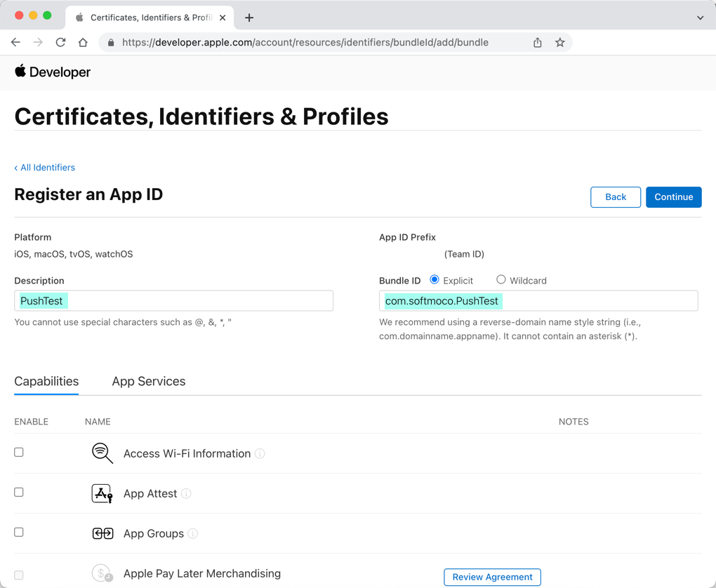
Task: Enable Access Wi-Fi Information capability
Action: (x=19, y=453)
